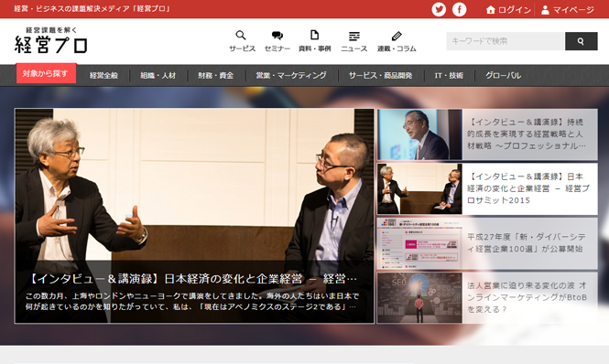Click the セミナー speech bubble icon
The height and width of the screenshot is (364, 609).
(277, 36)
